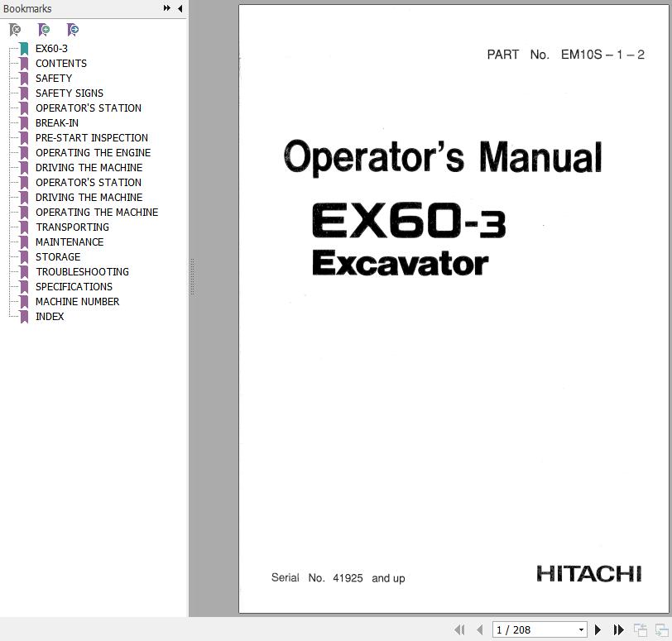672x641 pixels.
Task: Click bookmark icon next to CONTENTS
Action: tap(25, 64)
